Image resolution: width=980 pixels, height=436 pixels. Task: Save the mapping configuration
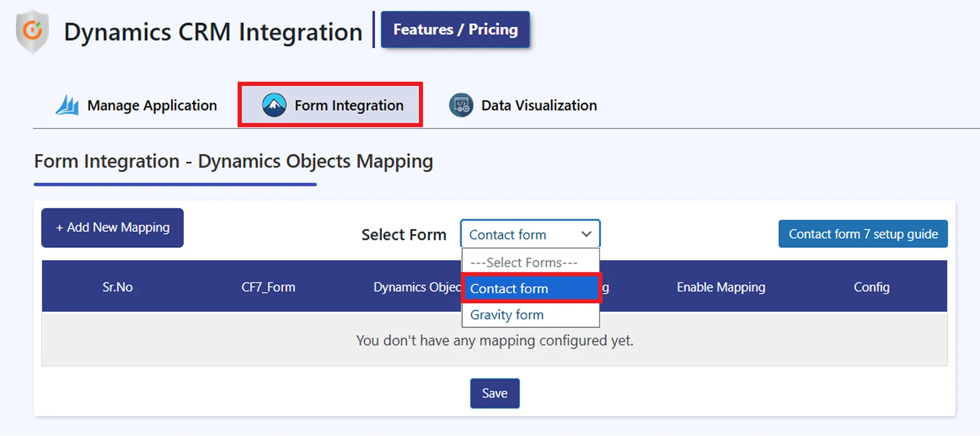(x=495, y=393)
